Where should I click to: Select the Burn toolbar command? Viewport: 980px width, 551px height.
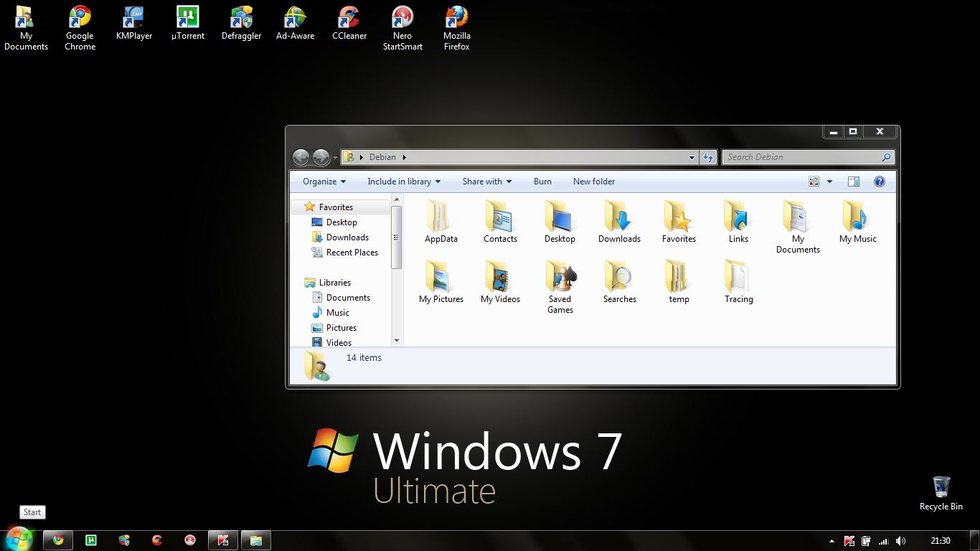[x=542, y=182]
